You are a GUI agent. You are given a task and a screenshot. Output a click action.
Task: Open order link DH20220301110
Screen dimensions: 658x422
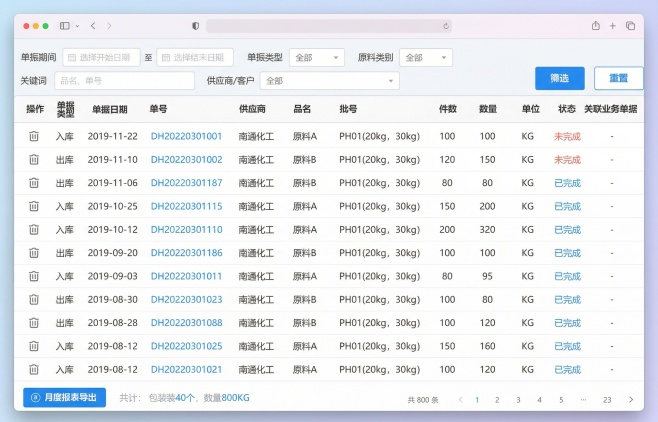click(x=186, y=229)
